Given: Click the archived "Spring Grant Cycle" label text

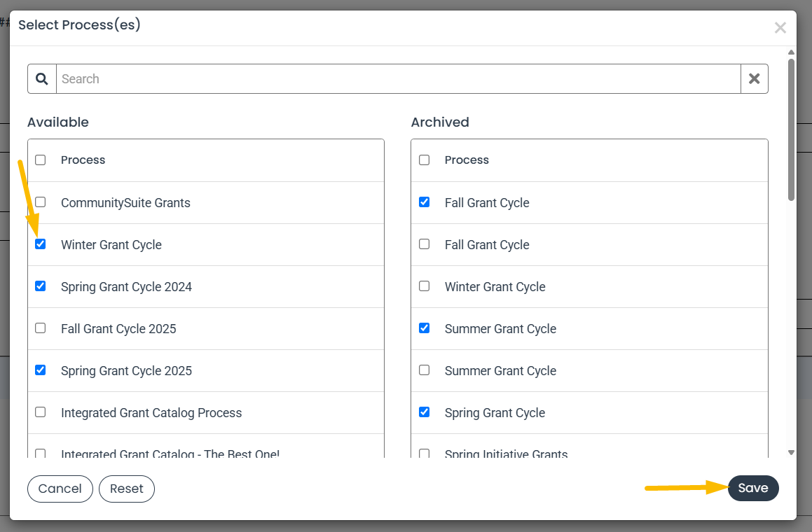Looking at the screenshot, I should (495, 413).
